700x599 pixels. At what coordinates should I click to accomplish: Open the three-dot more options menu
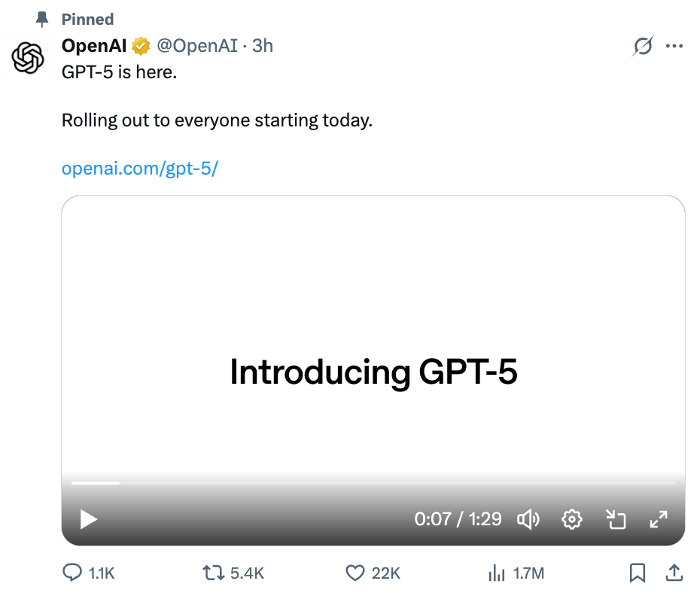pos(674,47)
